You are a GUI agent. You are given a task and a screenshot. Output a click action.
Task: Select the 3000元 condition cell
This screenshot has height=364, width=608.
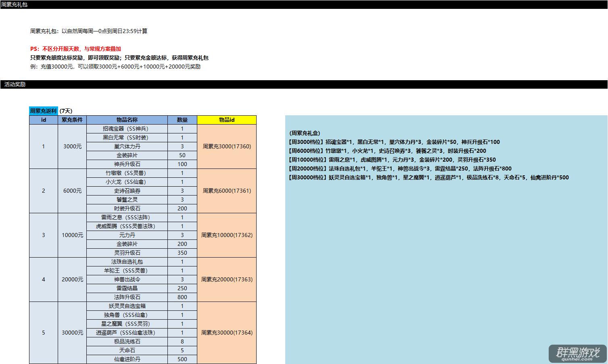coord(72,146)
